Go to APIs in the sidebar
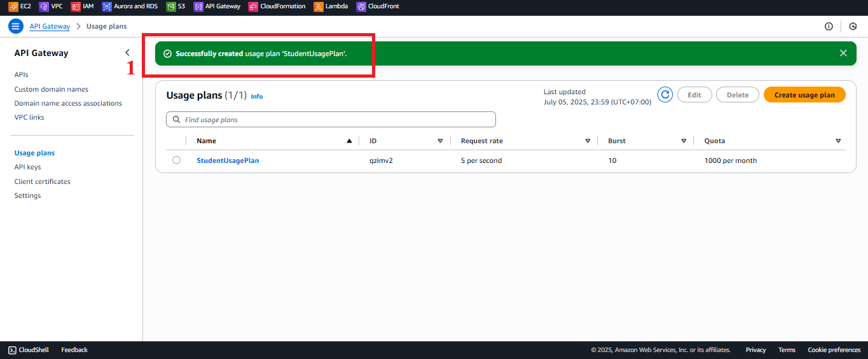The width and height of the screenshot is (868, 359). click(x=22, y=75)
